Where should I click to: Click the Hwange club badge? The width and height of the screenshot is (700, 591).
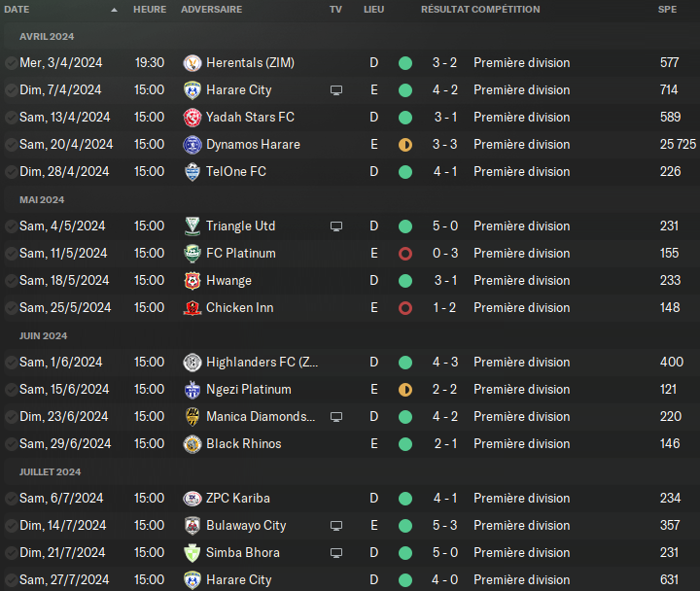192,281
